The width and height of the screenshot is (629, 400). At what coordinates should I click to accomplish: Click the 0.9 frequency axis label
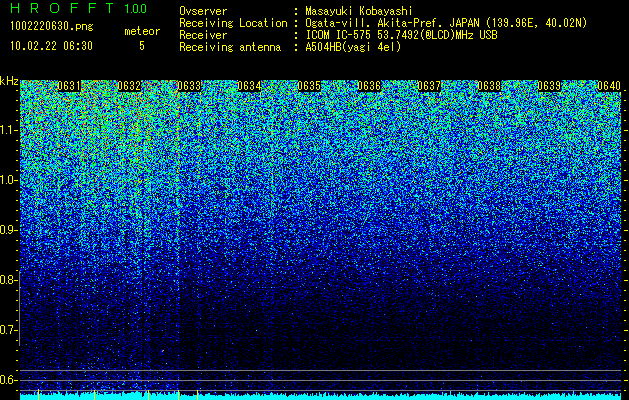(x=8, y=230)
